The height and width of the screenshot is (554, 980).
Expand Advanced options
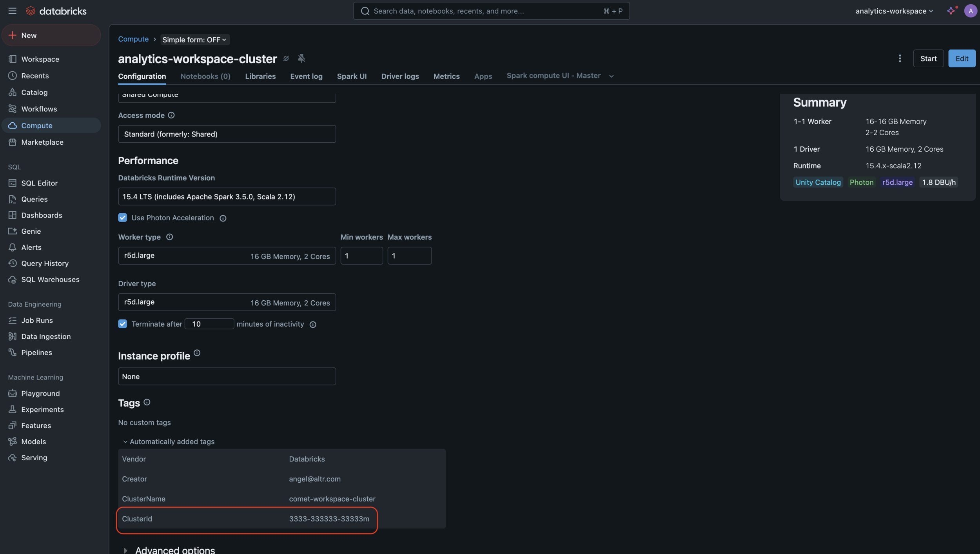tap(169, 550)
